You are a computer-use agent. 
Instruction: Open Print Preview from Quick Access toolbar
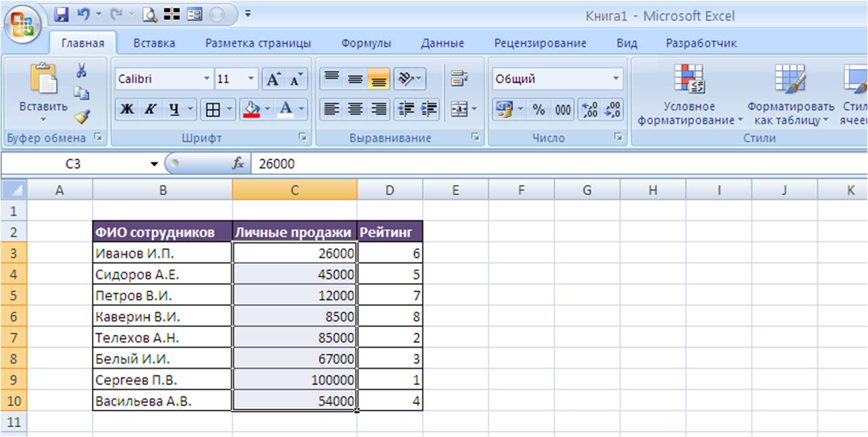[151, 13]
